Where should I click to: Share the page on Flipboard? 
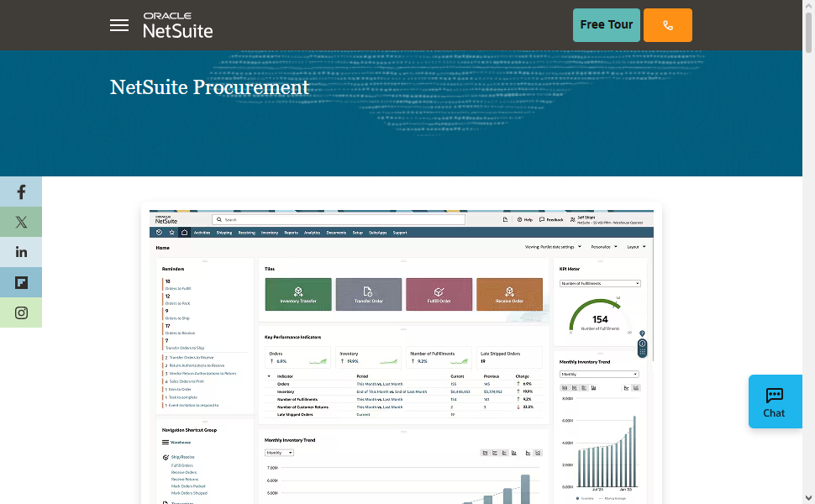coord(21,282)
